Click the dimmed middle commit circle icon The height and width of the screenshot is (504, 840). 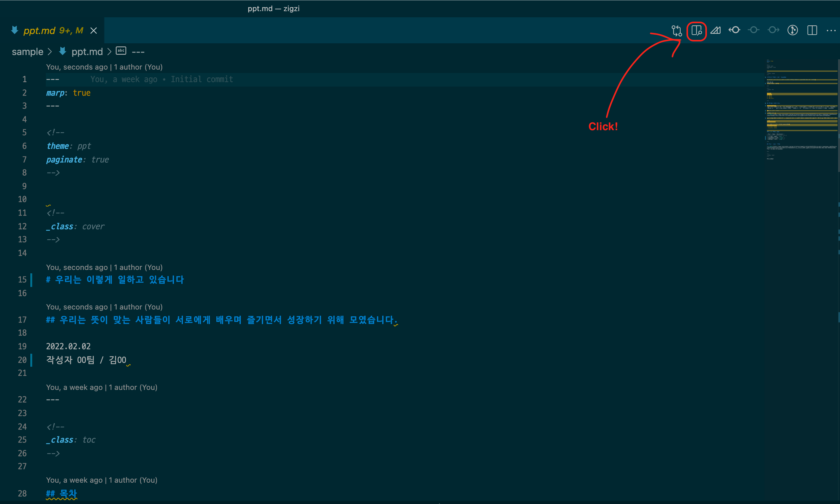[x=754, y=30]
